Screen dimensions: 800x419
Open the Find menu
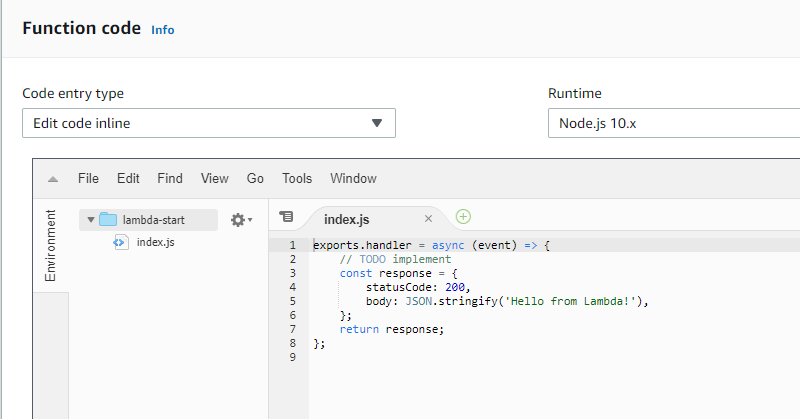point(170,179)
